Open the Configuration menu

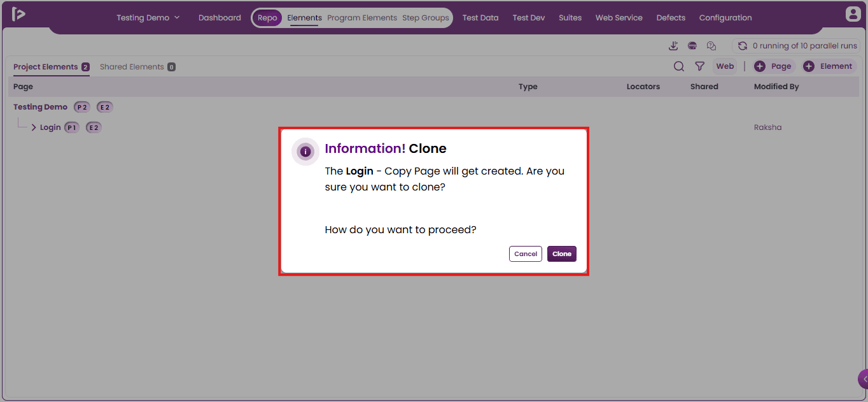coord(725,18)
